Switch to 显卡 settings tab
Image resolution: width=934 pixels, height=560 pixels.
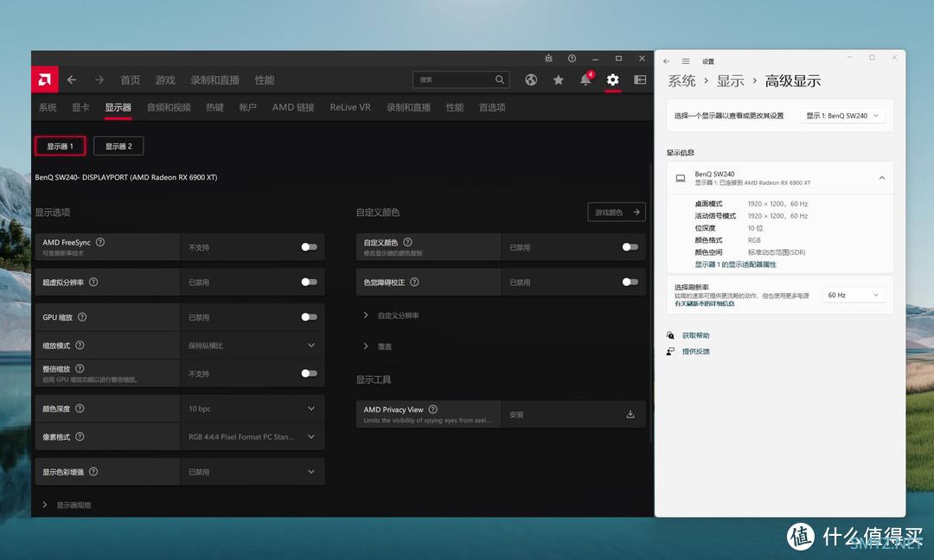click(80, 107)
